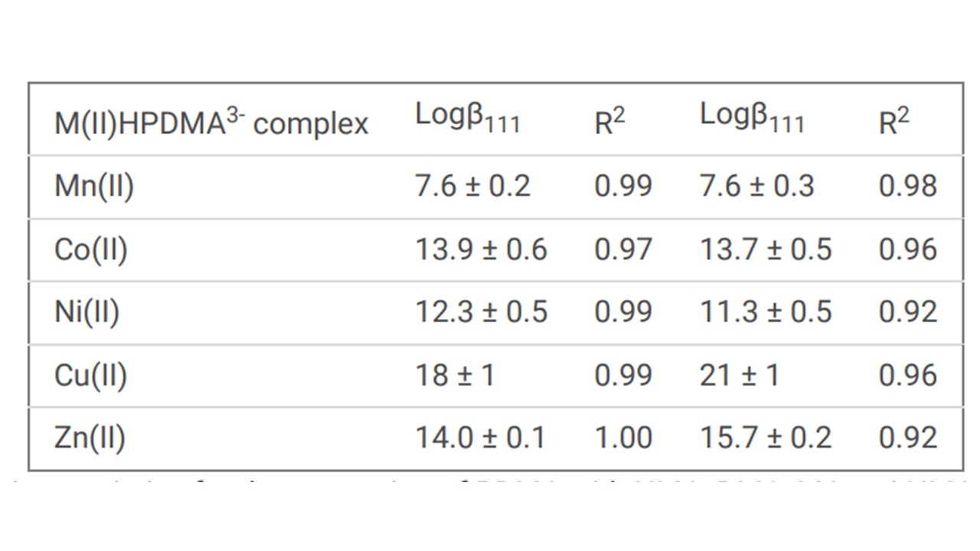Click the 21 ± 1 cell

pos(740,375)
